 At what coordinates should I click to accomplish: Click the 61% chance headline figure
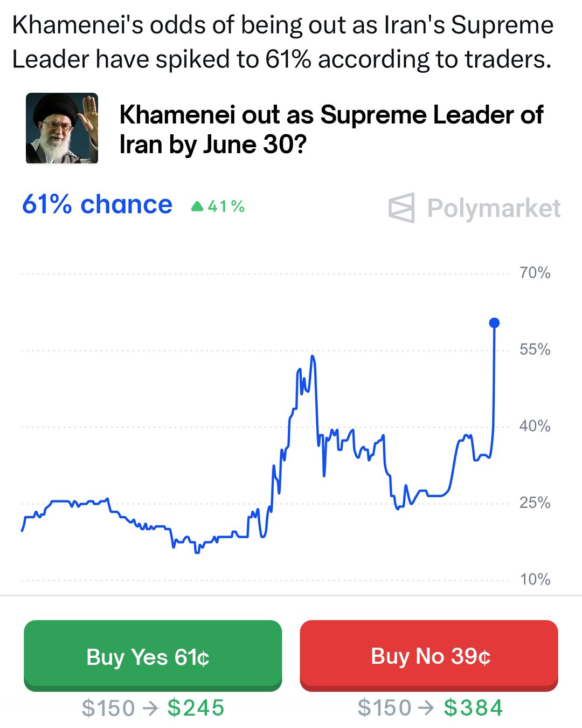[x=97, y=205]
